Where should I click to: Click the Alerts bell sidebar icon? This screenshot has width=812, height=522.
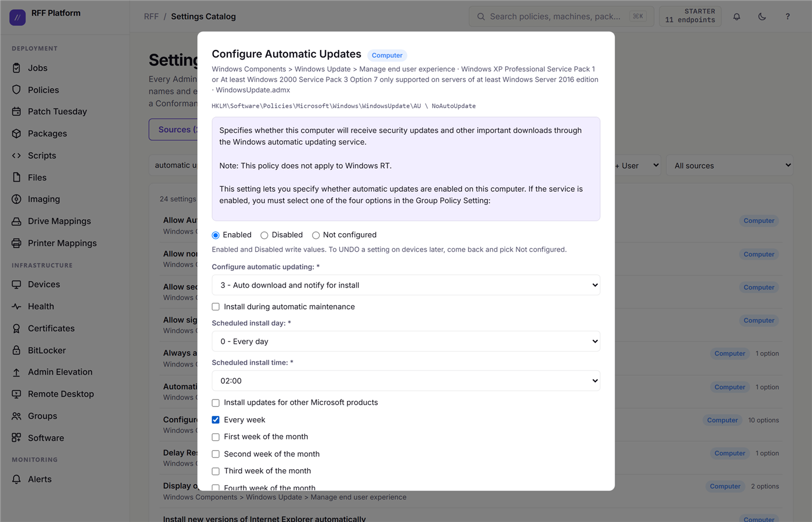16,479
